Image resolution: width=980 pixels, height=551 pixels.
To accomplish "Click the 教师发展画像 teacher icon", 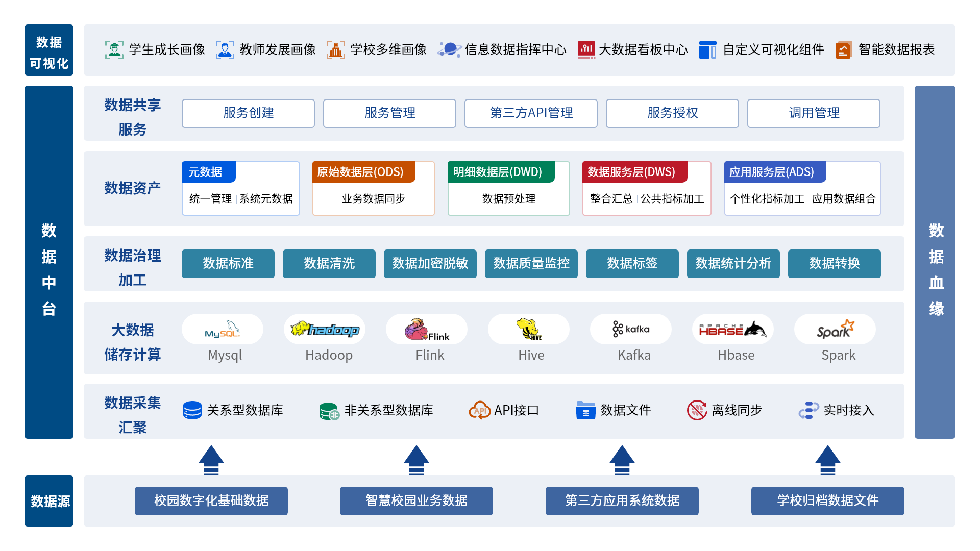I will click(x=225, y=50).
